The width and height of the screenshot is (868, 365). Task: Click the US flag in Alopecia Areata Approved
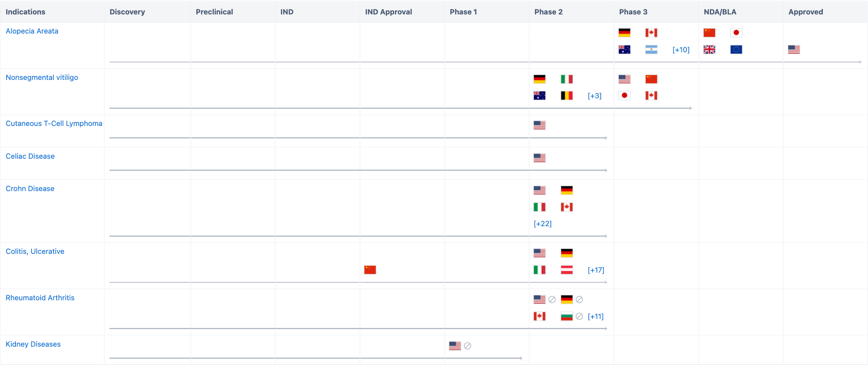pyautogui.click(x=794, y=50)
